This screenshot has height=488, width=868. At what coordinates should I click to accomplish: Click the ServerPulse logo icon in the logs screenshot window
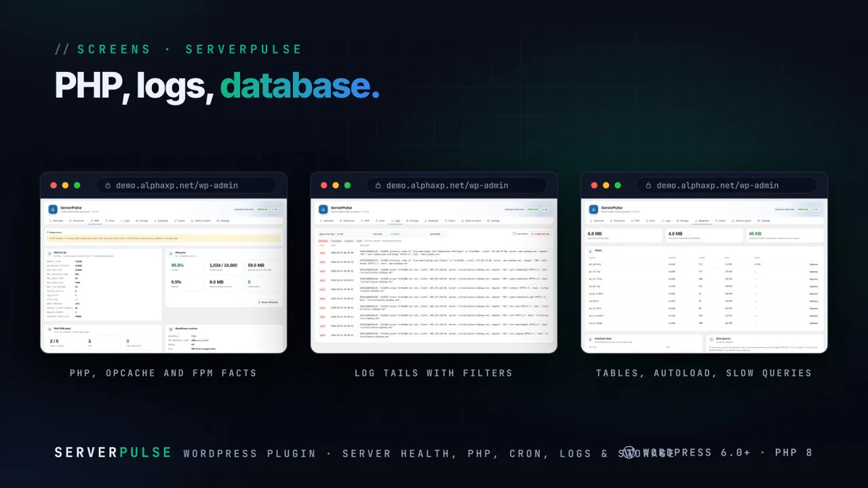(323, 209)
